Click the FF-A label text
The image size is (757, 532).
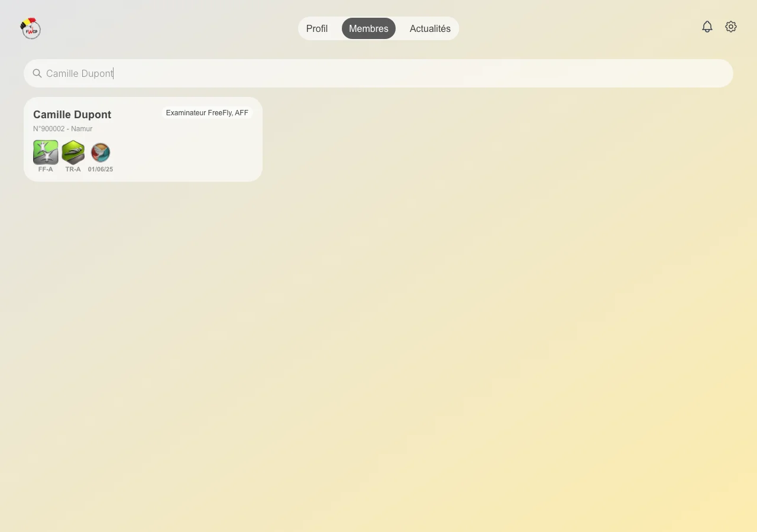(x=46, y=169)
